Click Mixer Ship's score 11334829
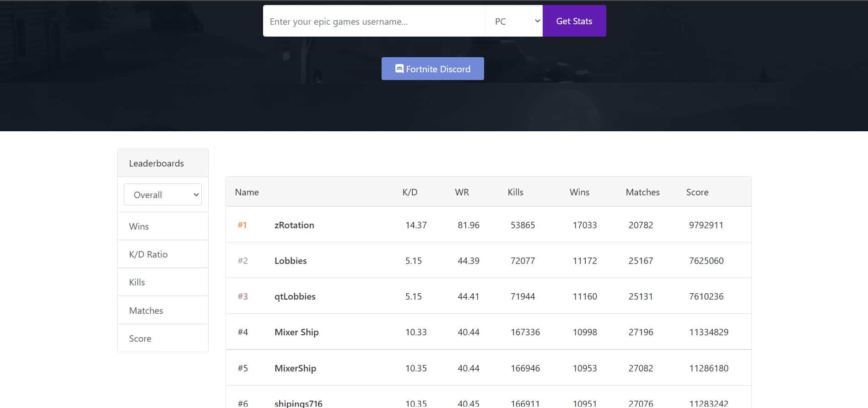The width and height of the screenshot is (868, 408). (x=709, y=332)
